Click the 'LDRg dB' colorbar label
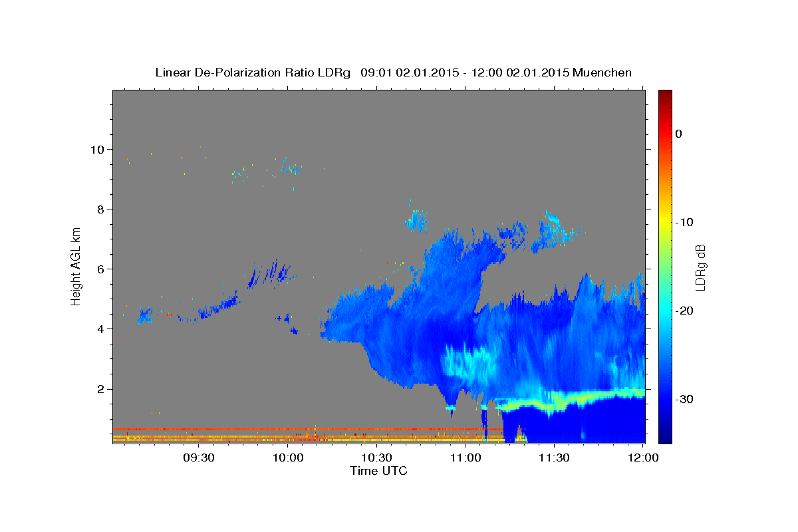 (701, 267)
